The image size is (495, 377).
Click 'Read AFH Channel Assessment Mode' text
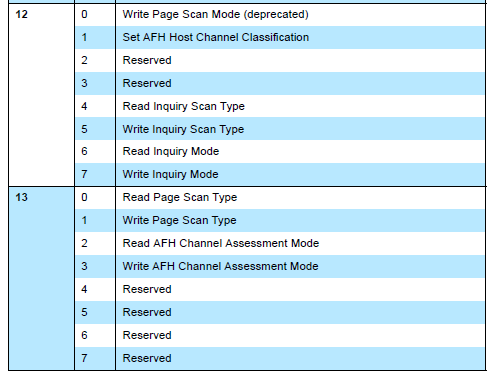221,243
